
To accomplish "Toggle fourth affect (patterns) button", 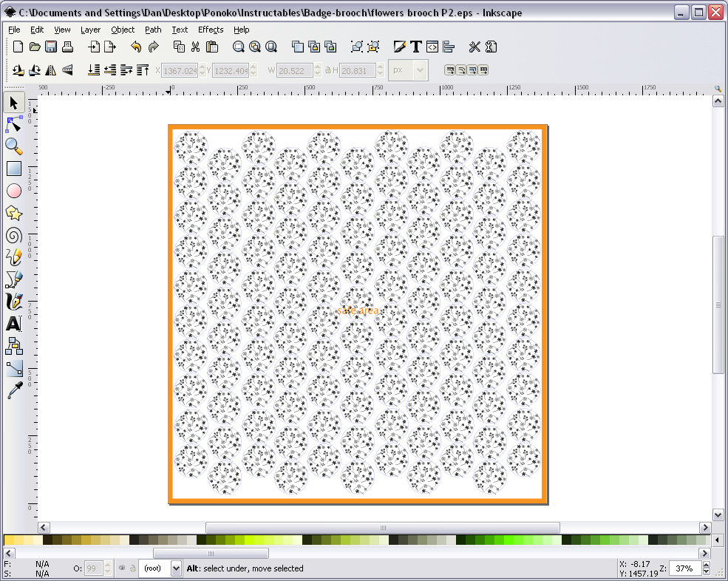I will coord(483,70).
